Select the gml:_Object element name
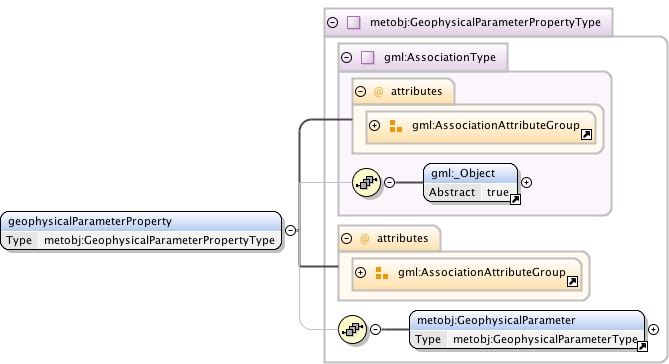This screenshot has width=669, height=364. 463,173
